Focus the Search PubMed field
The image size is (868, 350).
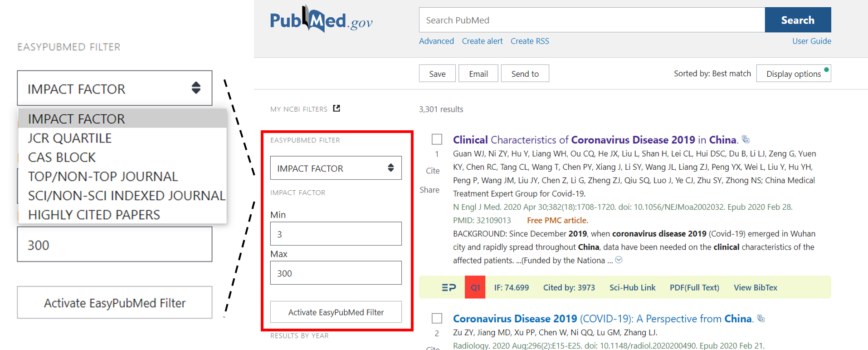(592, 20)
